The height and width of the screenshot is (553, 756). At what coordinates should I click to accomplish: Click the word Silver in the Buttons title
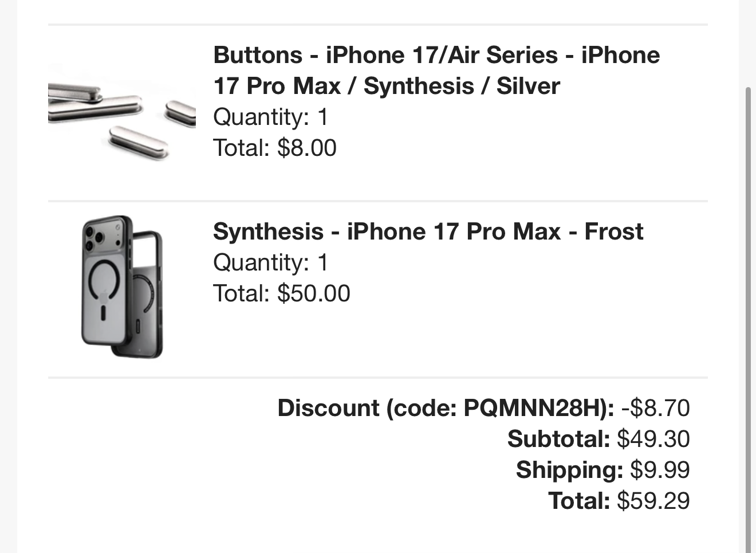[528, 87]
